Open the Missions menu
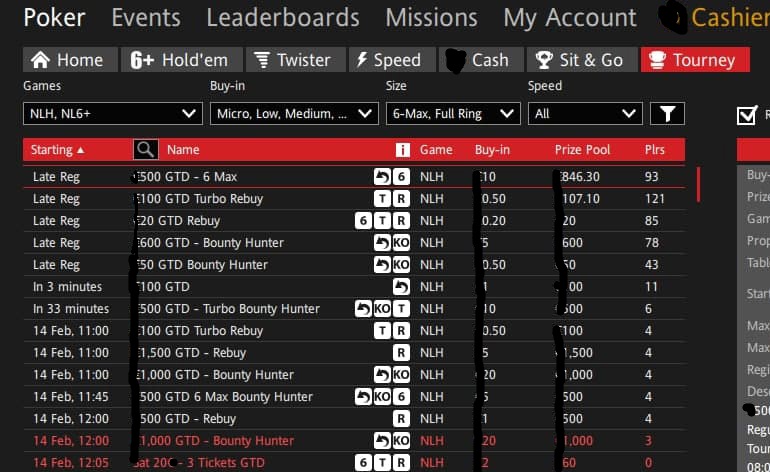770x472 pixels. click(x=431, y=18)
